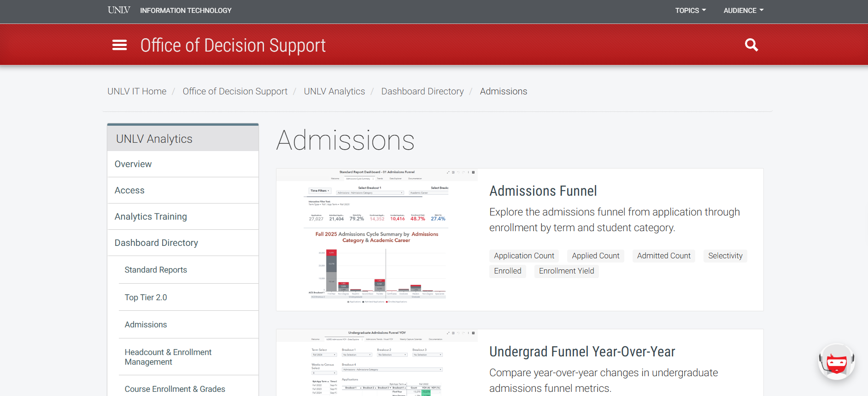Click the Admissions Funnel title
This screenshot has height=396, width=868.
tap(543, 191)
